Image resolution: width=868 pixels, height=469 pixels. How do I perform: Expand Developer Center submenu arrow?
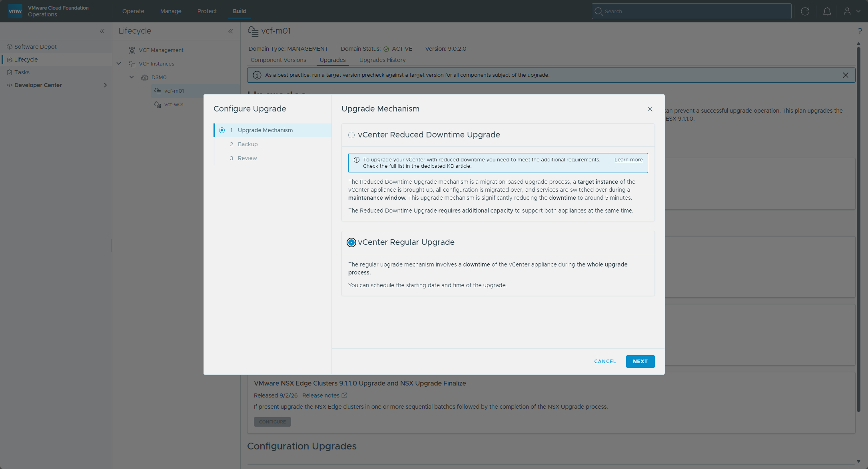tap(106, 85)
